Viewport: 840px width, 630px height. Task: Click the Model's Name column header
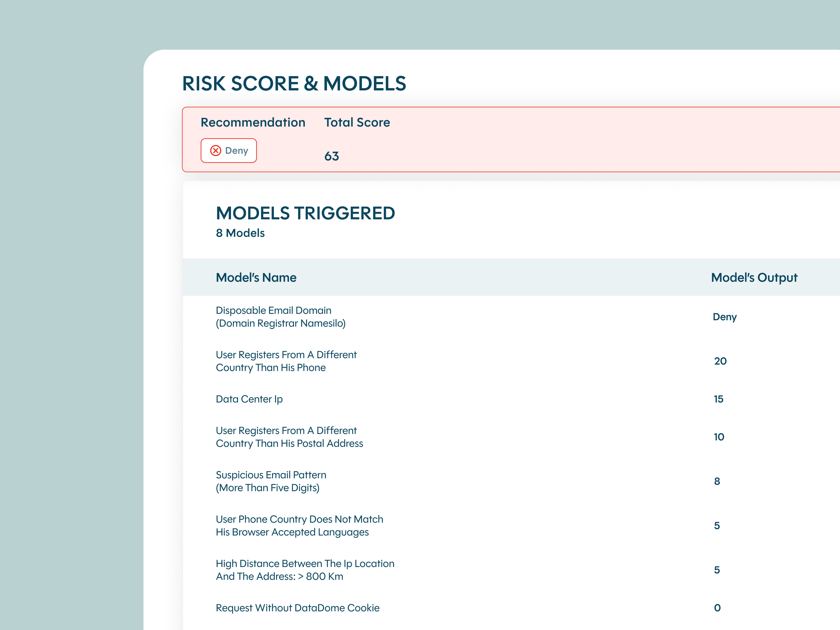256,278
